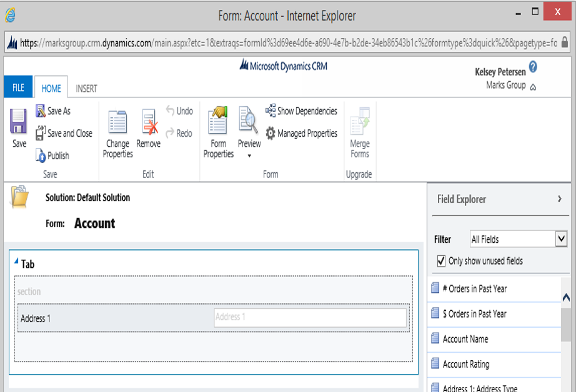Select the Account Name field entry
Image resolution: width=576 pixels, height=392 pixels.
(494, 339)
